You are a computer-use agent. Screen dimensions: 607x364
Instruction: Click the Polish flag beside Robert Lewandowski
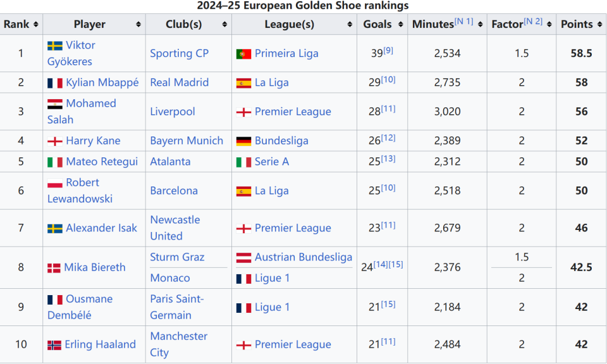pyautogui.click(x=55, y=183)
